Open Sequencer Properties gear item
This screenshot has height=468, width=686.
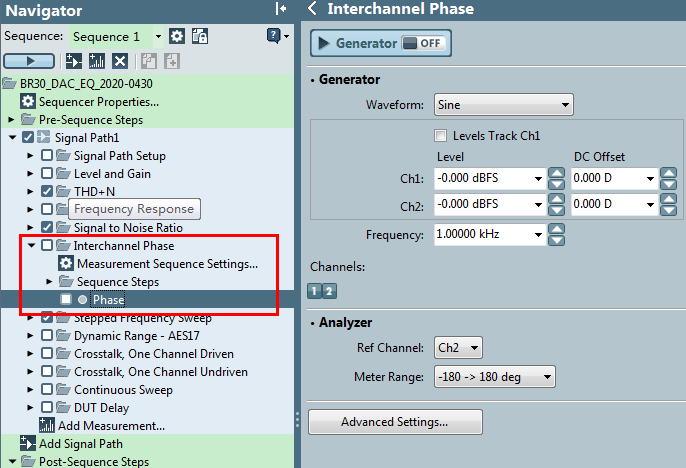pos(28,101)
